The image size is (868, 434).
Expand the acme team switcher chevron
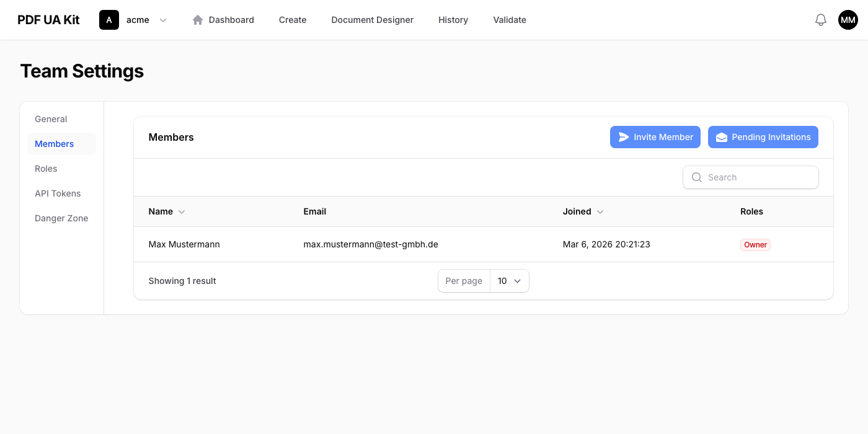pyautogui.click(x=163, y=20)
